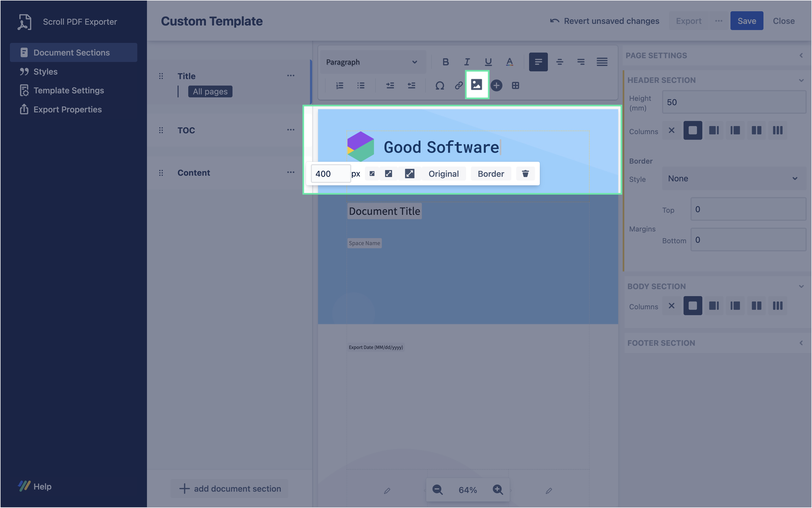The height and width of the screenshot is (508, 812).
Task: Toggle italic formatting
Action: (467, 62)
